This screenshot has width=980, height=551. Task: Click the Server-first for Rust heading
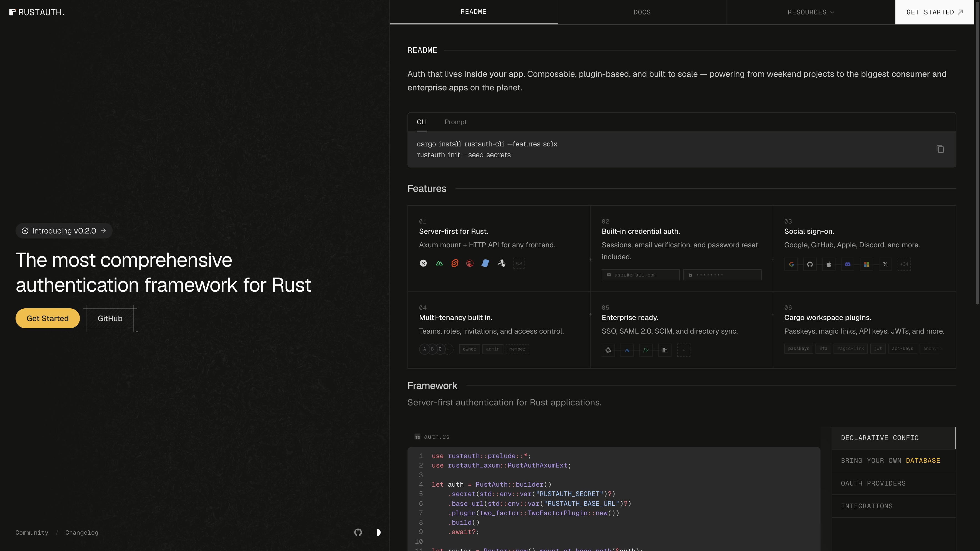[454, 231]
